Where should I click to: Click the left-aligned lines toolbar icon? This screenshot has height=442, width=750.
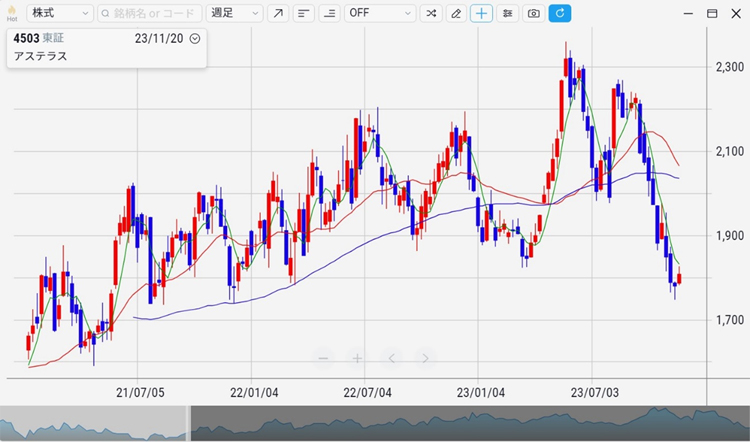tap(303, 14)
